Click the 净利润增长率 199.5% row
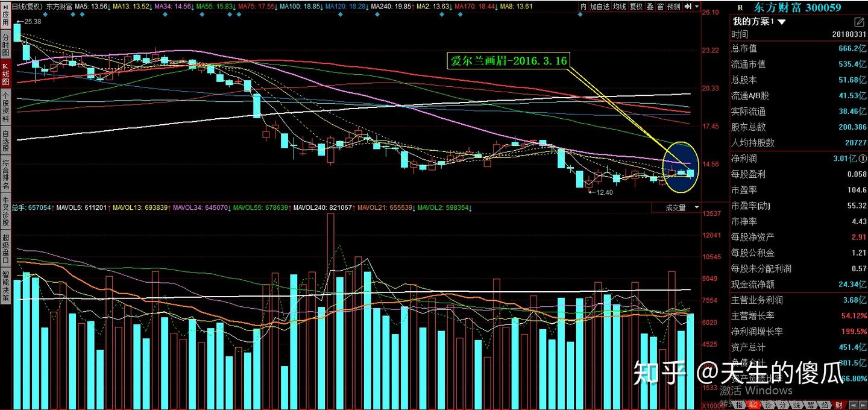Screen dimensions: 868x410 (799, 331)
